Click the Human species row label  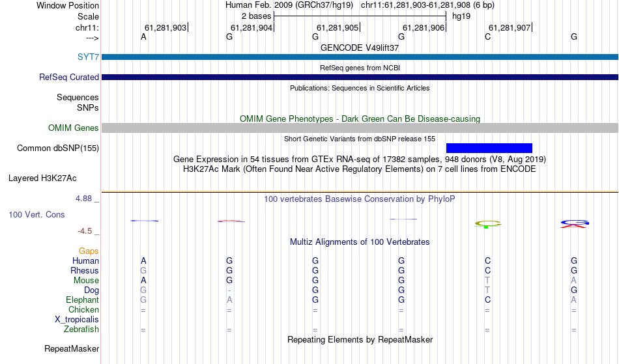(85, 260)
